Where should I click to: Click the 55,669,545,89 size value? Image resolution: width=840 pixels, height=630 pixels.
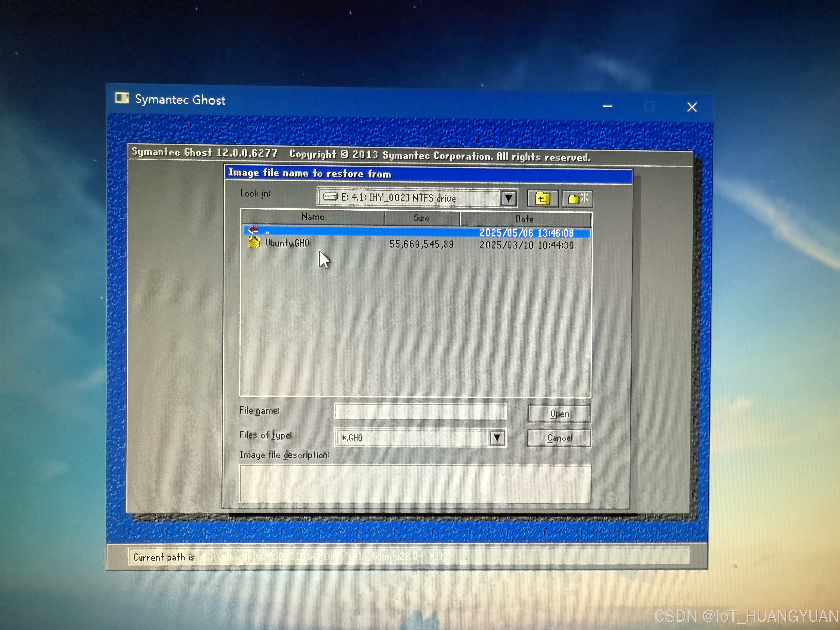[421, 244]
